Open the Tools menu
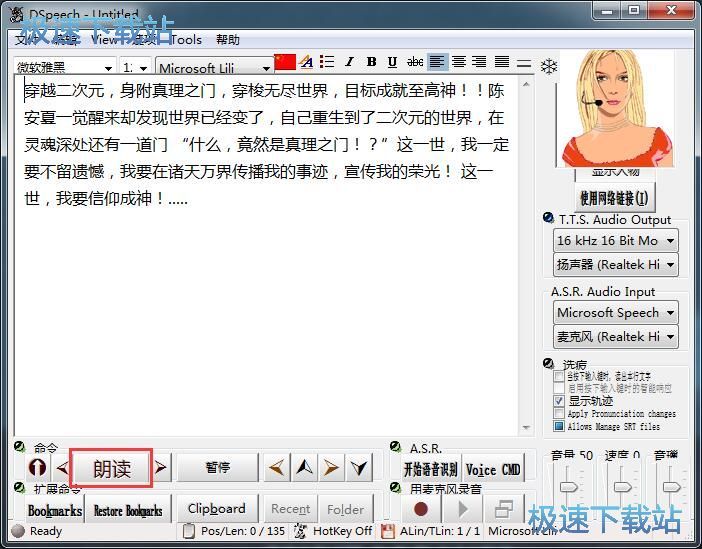Image resolution: width=702 pixels, height=549 pixels. click(x=186, y=39)
